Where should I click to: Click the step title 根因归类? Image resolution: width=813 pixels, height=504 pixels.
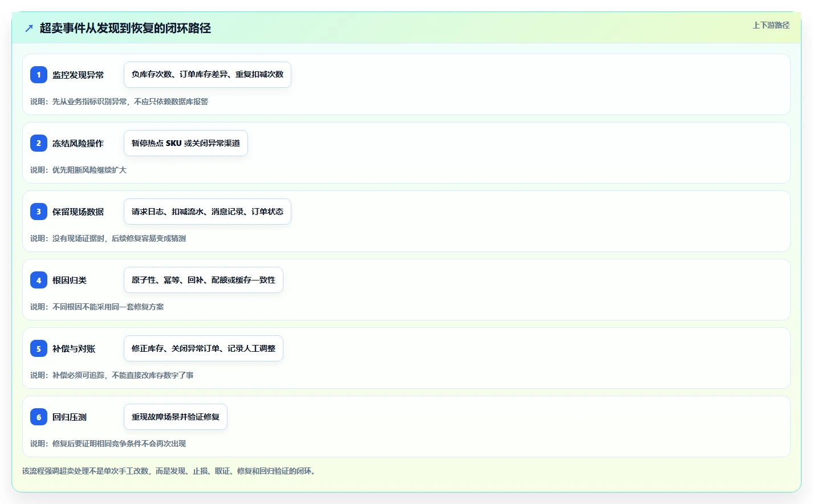pyautogui.click(x=70, y=280)
